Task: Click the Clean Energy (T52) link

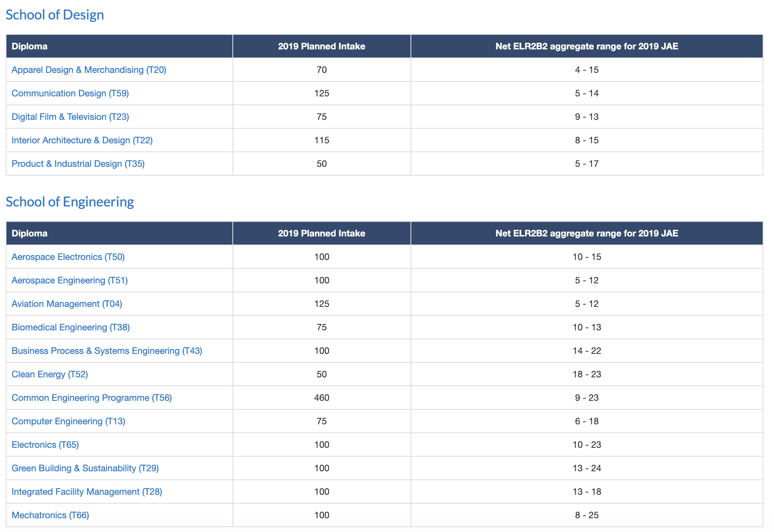Action: (50, 375)
